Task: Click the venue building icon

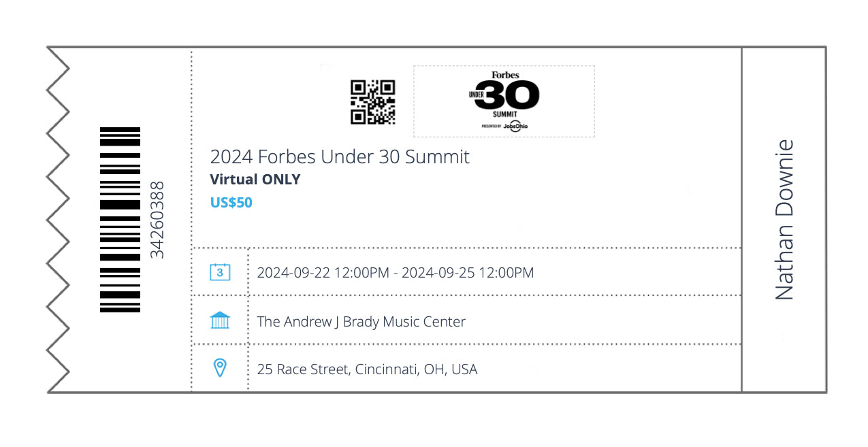Action: (220, 320)
